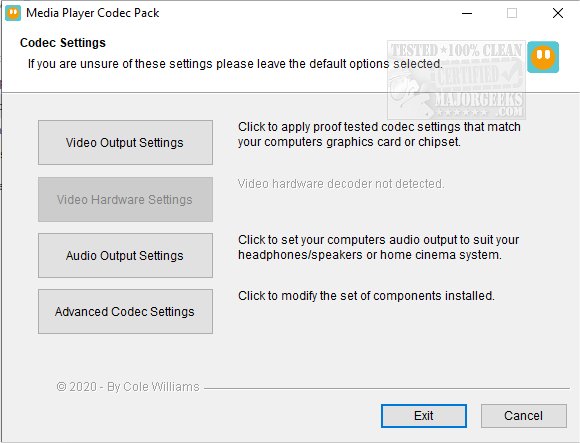
Task: Click 'modify the set of components installed' text
Action: [x=366, y=296]
